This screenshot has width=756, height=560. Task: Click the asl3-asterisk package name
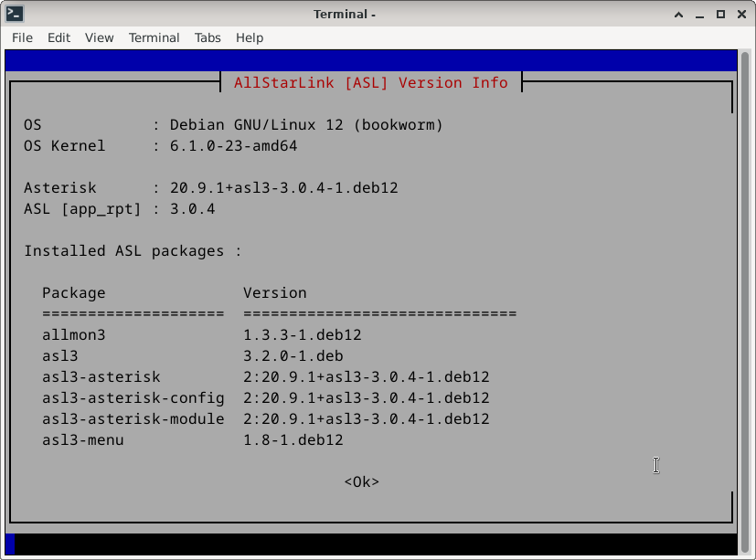101,376
